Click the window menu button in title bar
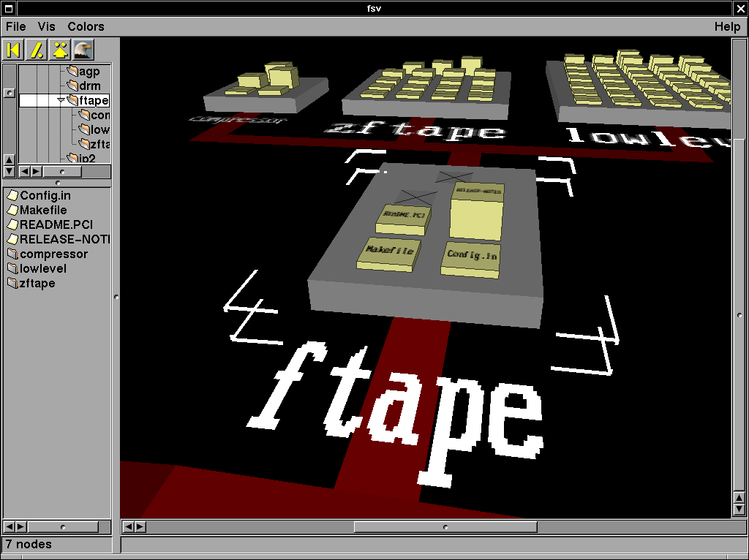Screen dimensions: 749x560 8,8
